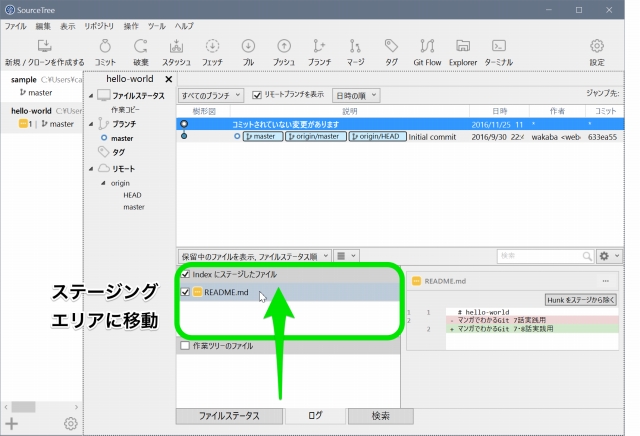Click the removed diff line highlighted in red
This screenshot has width=640, height=436.
(532, 320)
